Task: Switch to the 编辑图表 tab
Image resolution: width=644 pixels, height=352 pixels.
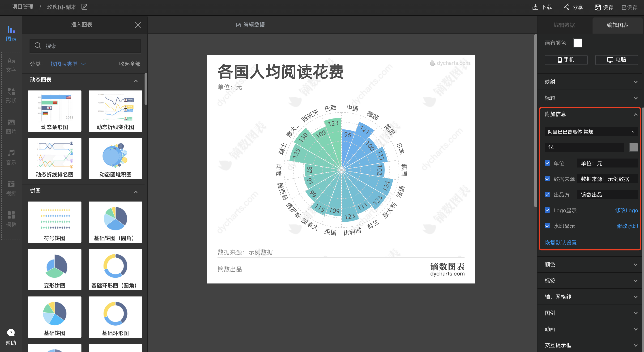Action: [618, 25]
